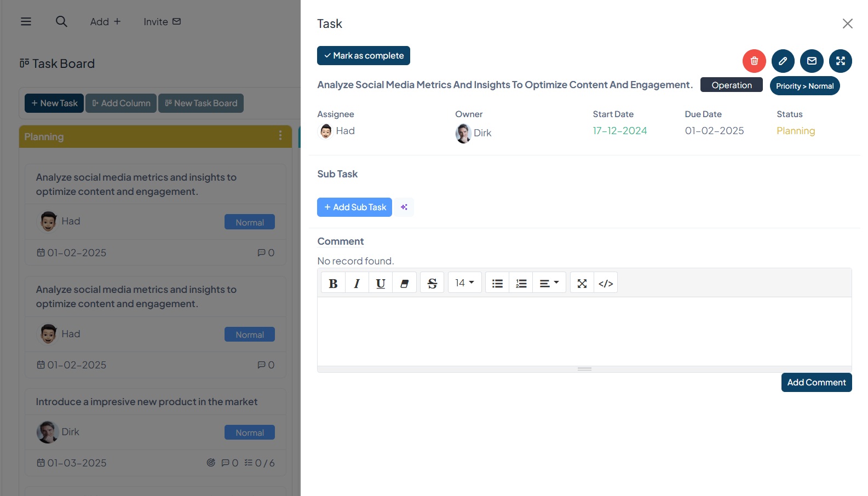This screenshot has height=496, width=868.
Task: Toggle bold formatting in comment editor
Action: tap(333, 283)
